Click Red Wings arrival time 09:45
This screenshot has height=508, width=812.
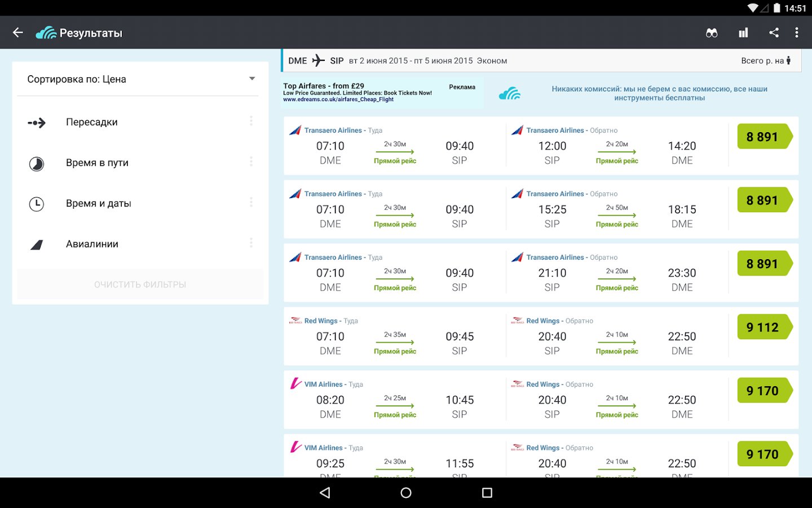tap(460, 336)
